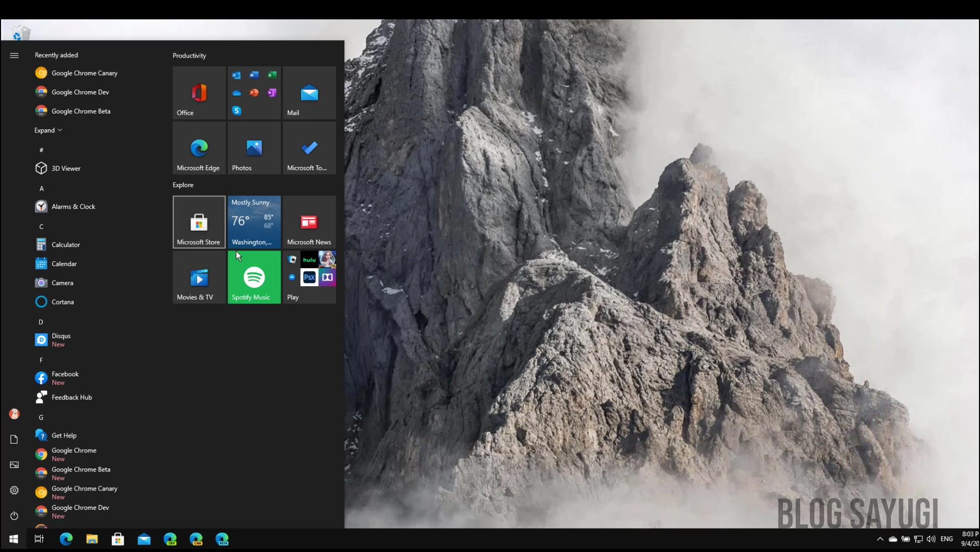The height and width of the screenshot is (552, 980).
Task: Launch Microsoft Edge from Start tiles
Action: click(x=199, y=148)
